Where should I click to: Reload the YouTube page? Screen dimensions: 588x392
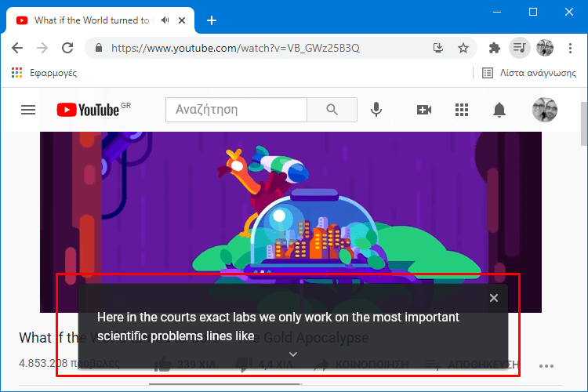(67, 48)
